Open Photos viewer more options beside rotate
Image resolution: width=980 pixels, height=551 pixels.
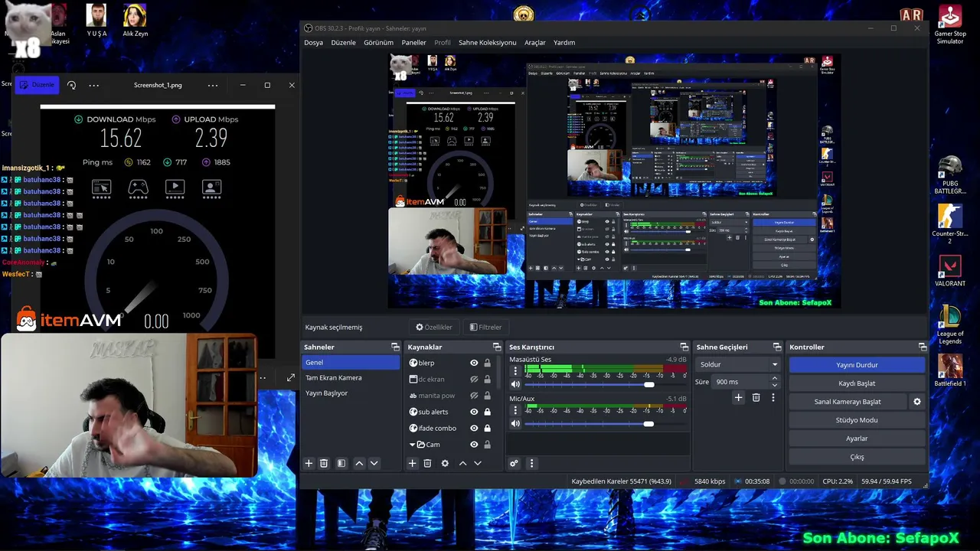[94, 85]
